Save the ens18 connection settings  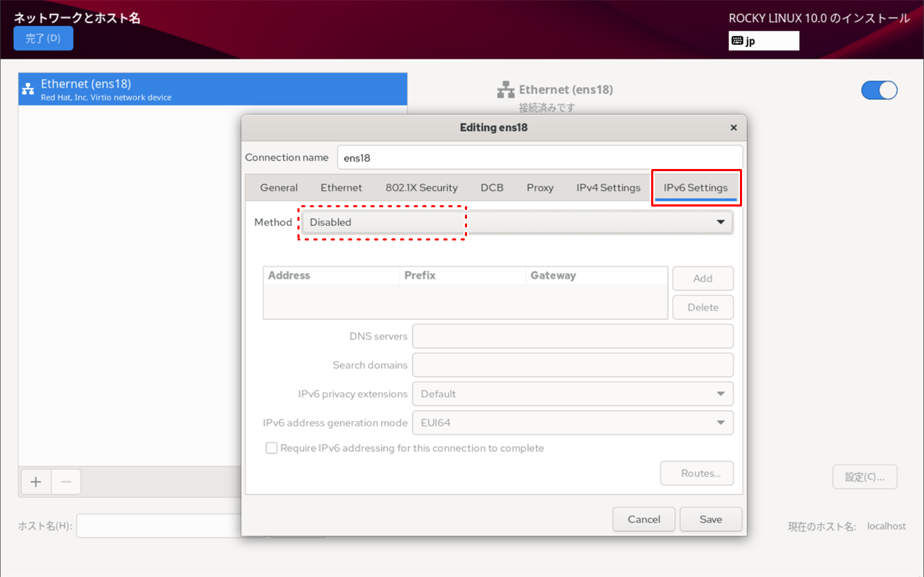click(x=710, y=519)
